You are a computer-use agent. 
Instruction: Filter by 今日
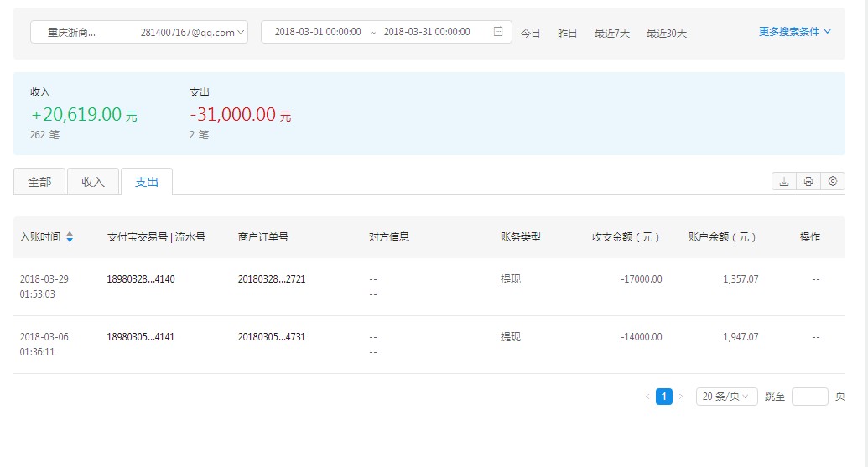tap(530, 34)
